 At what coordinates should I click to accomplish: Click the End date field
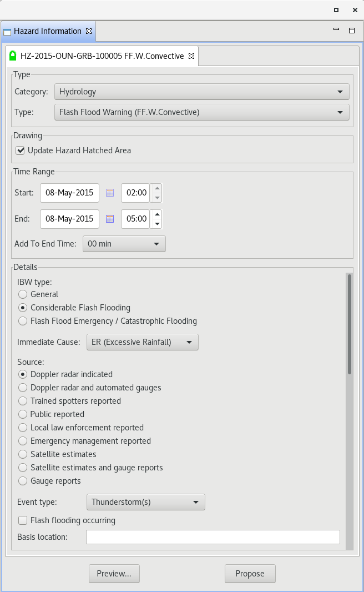pyautogui.click(x=69, y=219)
